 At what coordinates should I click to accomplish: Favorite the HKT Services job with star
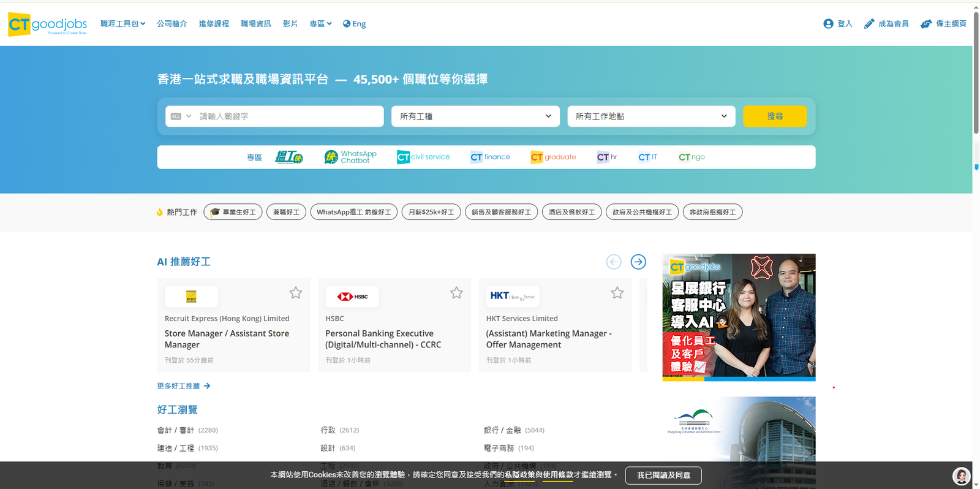(x=617, y=293)
